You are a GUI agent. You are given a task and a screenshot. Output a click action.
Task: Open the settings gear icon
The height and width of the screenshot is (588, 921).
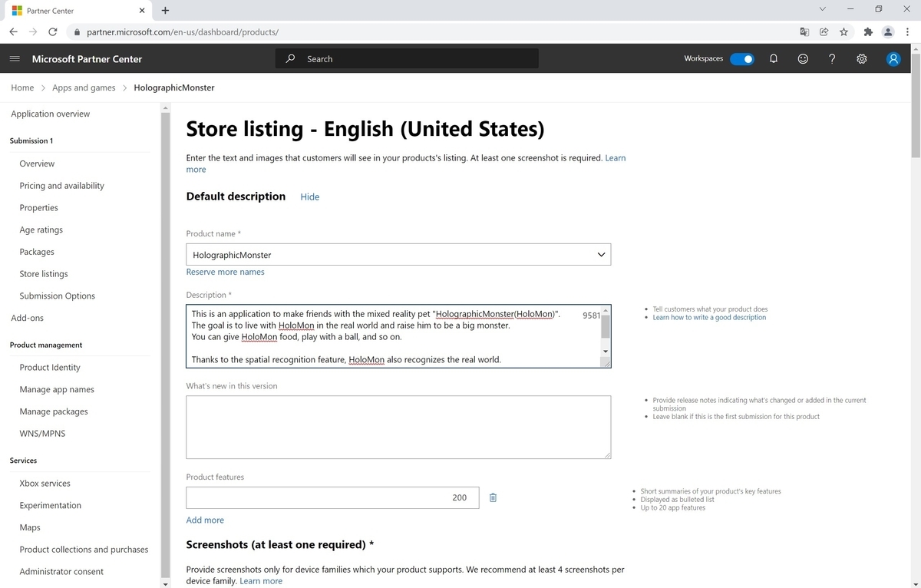[x=862, y=58]
